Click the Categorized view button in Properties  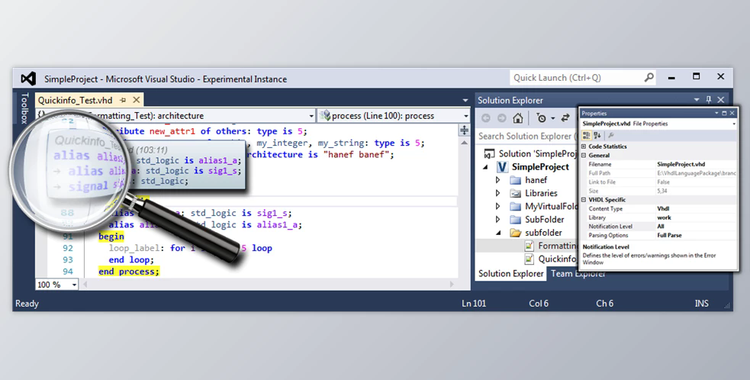coord(586,135)
